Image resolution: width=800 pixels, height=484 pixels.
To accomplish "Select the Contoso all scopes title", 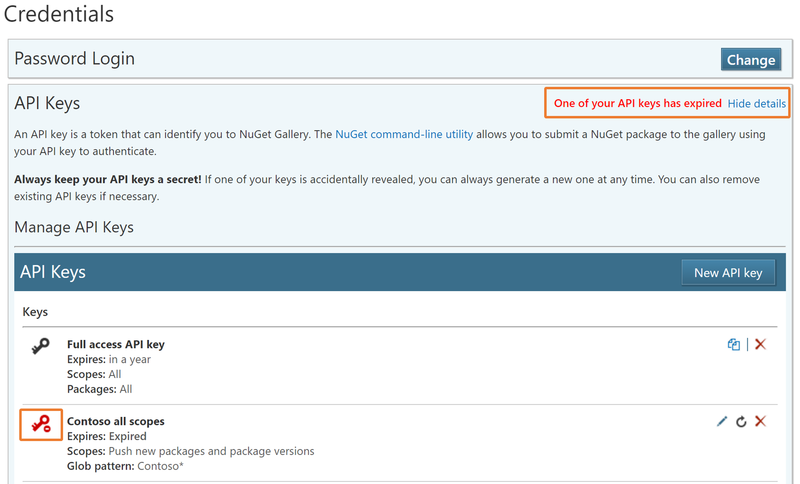I will tap(115, 421).
